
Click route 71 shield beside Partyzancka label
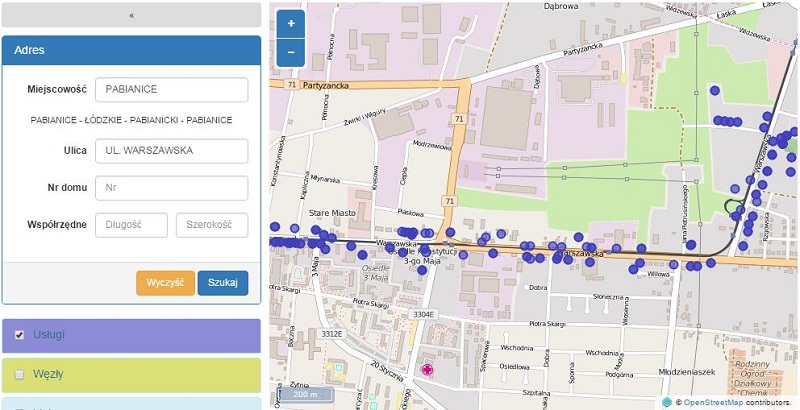290,86
